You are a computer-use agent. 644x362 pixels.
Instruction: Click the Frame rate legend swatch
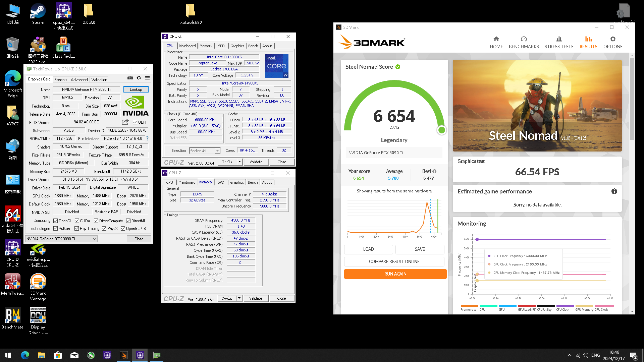(469, 306)
